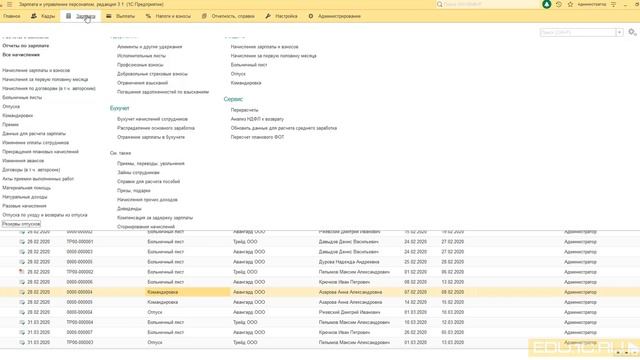The height and width of the screenshot is (360, 640).
Task: Click the menu search field (Ctrl+F)
Action: 578,32
